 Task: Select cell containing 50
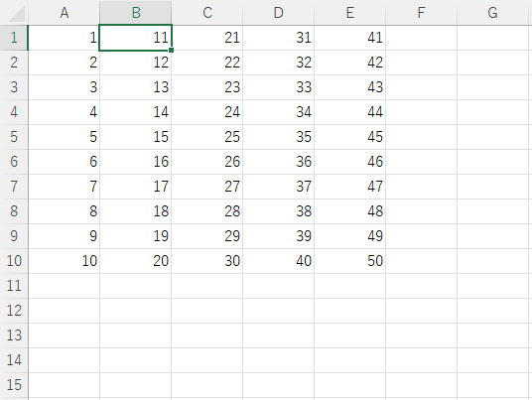(350, 261)
